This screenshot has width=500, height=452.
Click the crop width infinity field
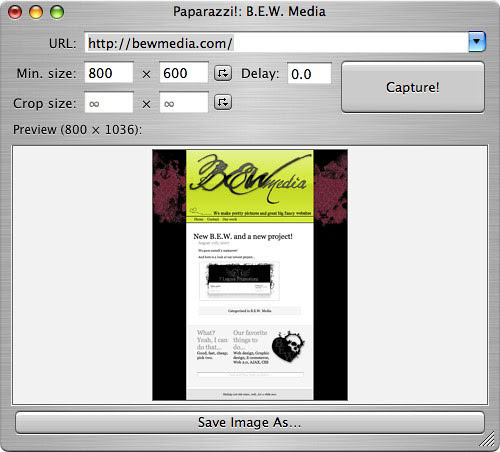point(109,103)
